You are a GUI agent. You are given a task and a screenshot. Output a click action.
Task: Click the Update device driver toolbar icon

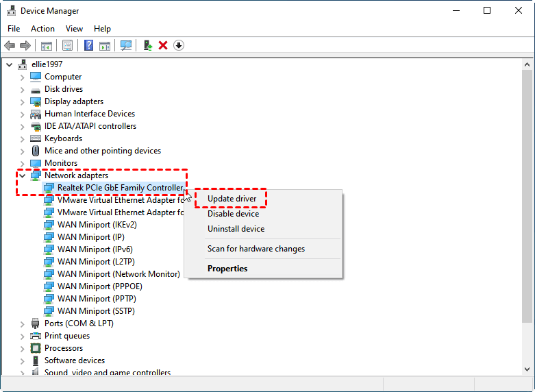click(147, 45)
